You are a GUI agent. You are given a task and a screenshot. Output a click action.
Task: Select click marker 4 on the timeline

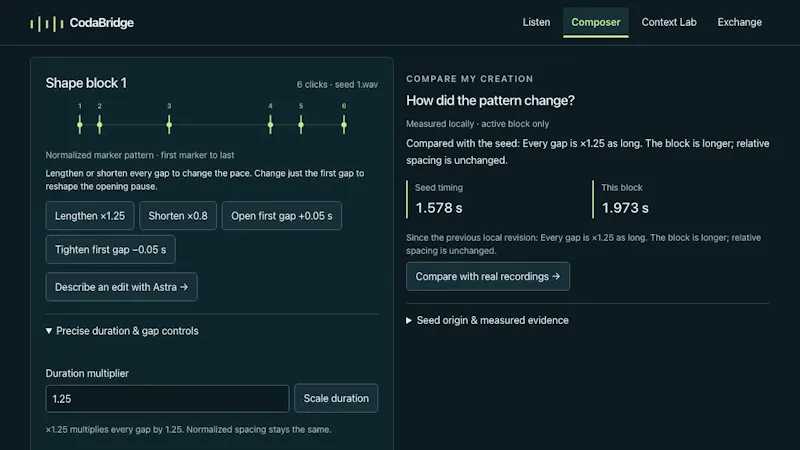pos(270,124)
